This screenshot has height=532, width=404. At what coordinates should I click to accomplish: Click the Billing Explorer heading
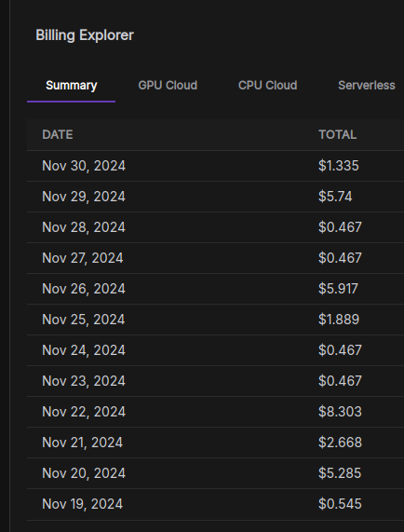pyautogui.click(x=85, y=35)
